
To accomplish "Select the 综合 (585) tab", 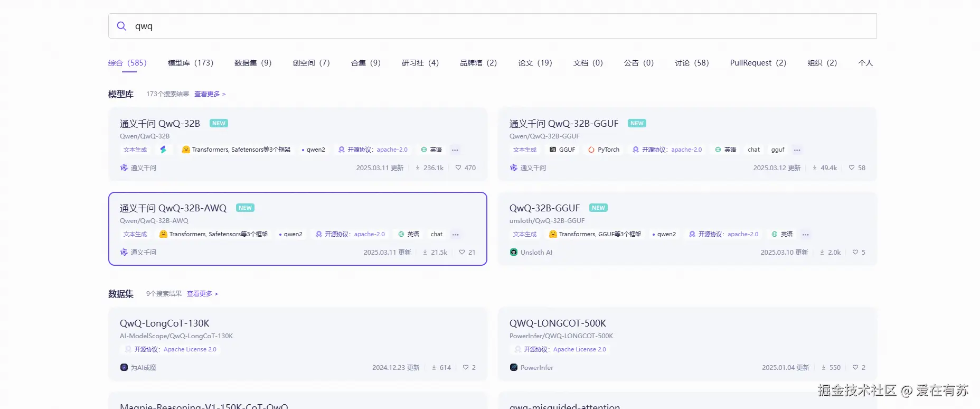I will click(127, 63).
